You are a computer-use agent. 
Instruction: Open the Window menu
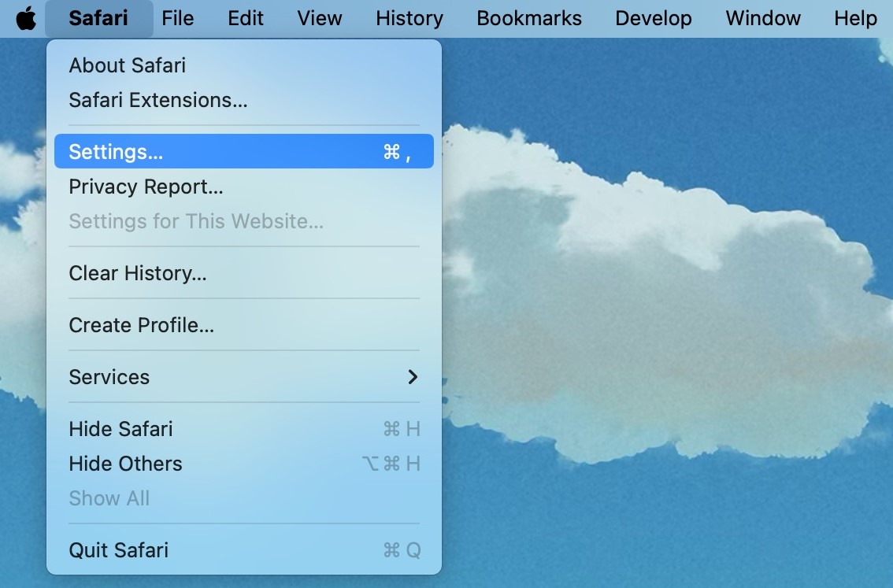(x=763, y=18)
